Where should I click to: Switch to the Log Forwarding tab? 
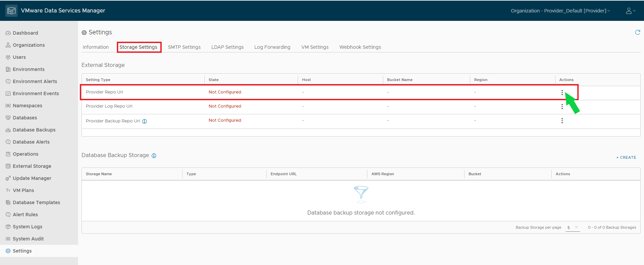click(272, 47)
